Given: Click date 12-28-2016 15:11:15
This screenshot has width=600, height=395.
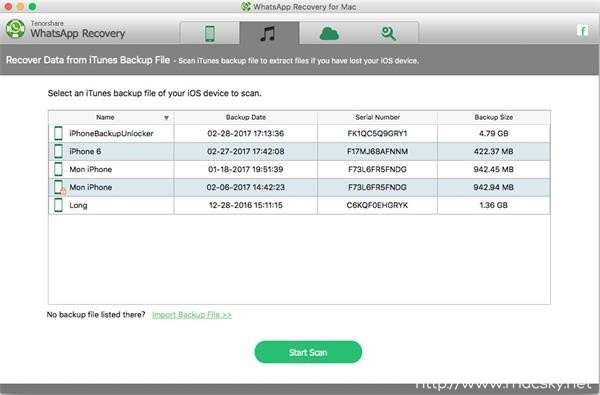Looking at the screenshot, I should click(246, 205).
